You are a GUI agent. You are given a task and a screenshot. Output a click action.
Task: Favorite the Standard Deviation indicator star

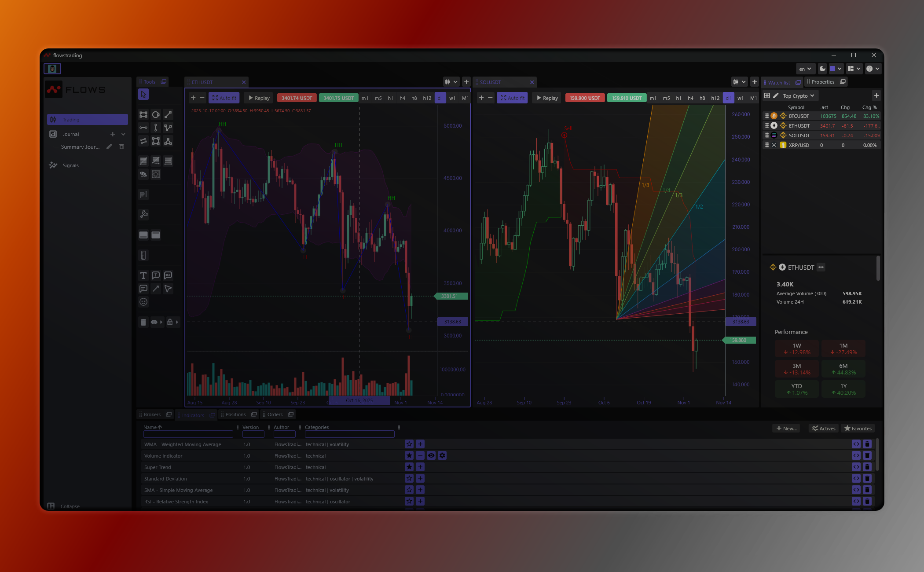pyautogui.click(x=409, y=479)
